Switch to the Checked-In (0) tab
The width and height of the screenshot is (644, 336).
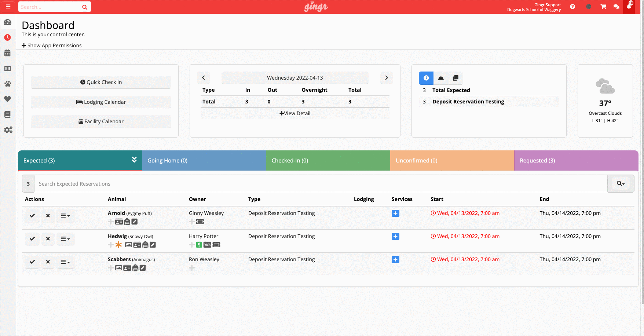tap(328, 160)
